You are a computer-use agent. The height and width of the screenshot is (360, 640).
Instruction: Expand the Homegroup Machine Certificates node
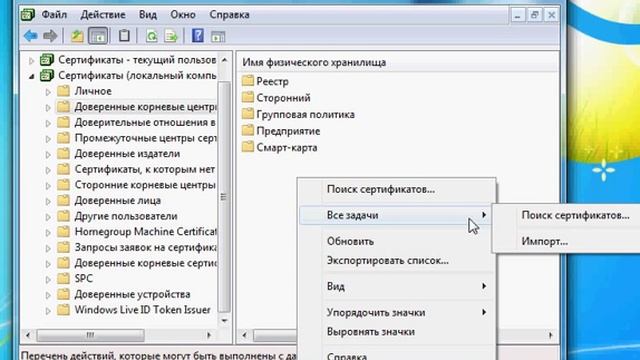48,233
